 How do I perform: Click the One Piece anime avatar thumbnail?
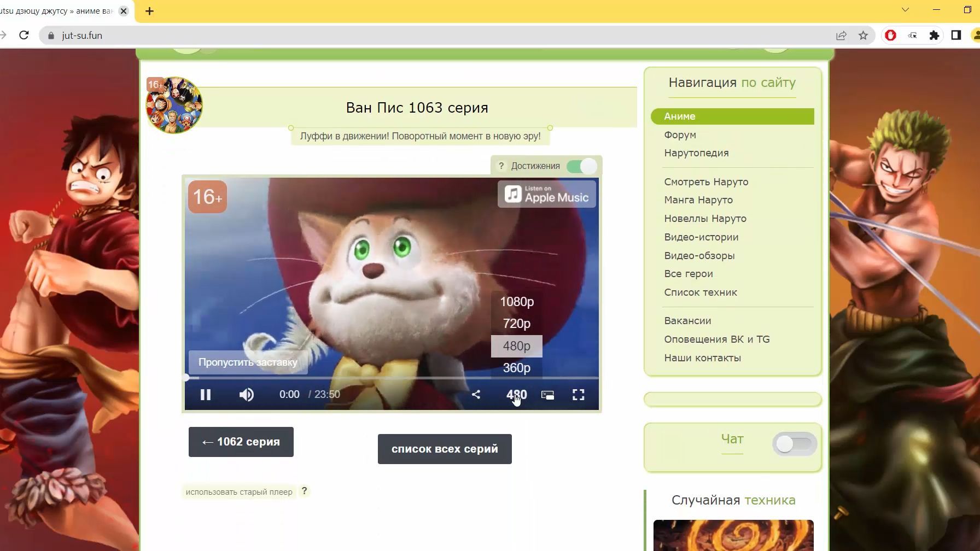click(174, 105)
